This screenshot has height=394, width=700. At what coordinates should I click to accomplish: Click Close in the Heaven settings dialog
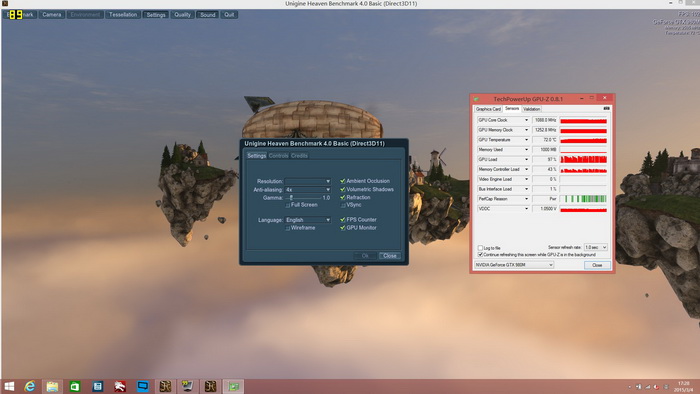389,256
